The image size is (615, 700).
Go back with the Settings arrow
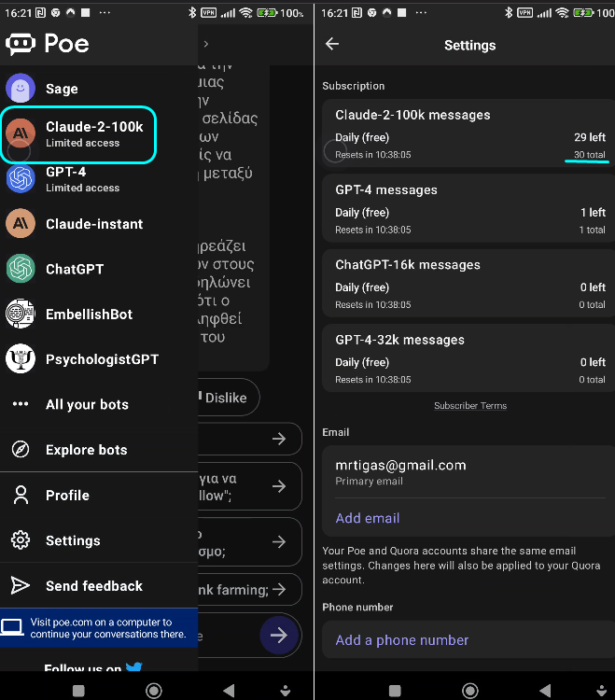point(332,44)
